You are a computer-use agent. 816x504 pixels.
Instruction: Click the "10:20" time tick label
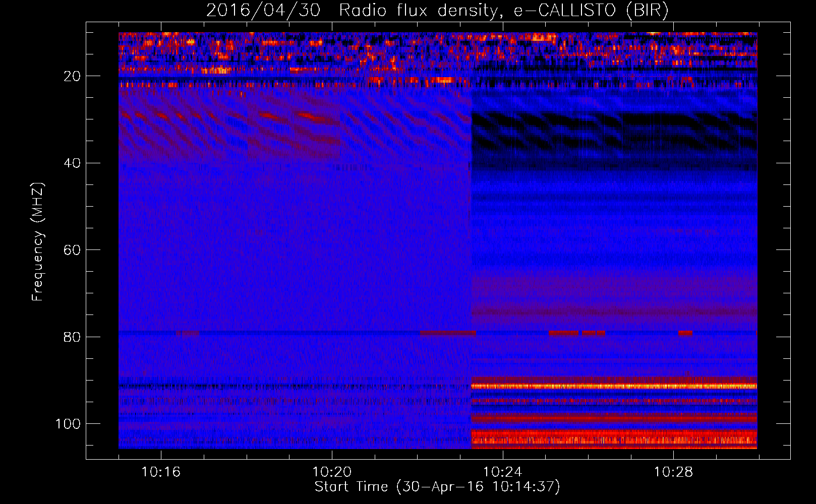tap(332, 472)
